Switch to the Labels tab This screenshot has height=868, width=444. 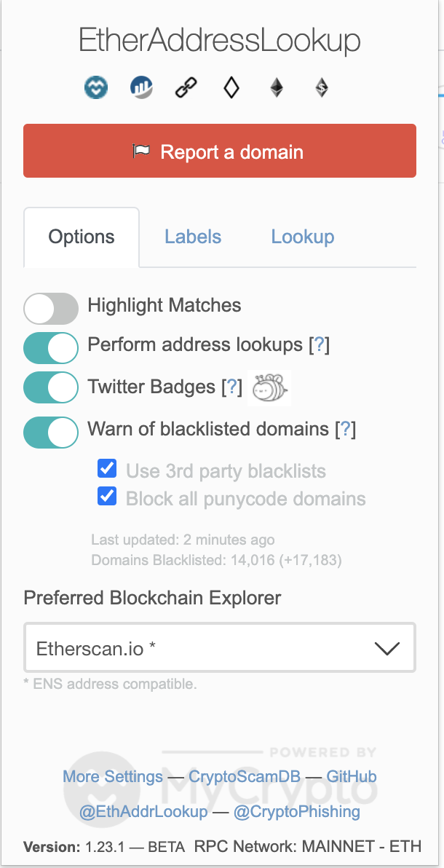click(x=193, y=237)
